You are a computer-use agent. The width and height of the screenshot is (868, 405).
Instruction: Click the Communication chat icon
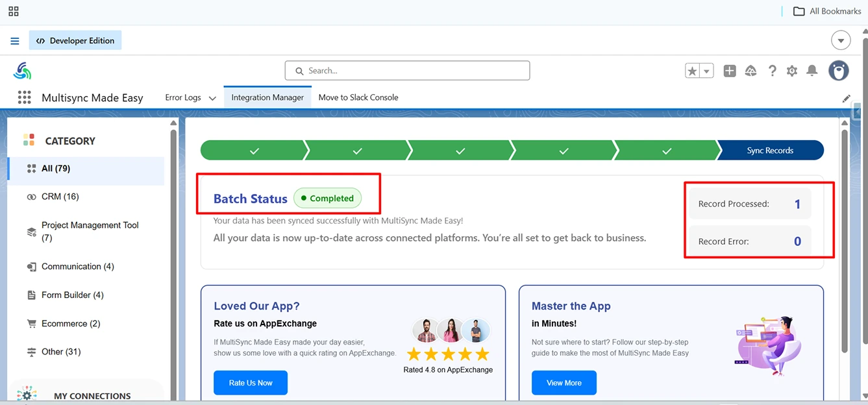[x=31, y=267]
